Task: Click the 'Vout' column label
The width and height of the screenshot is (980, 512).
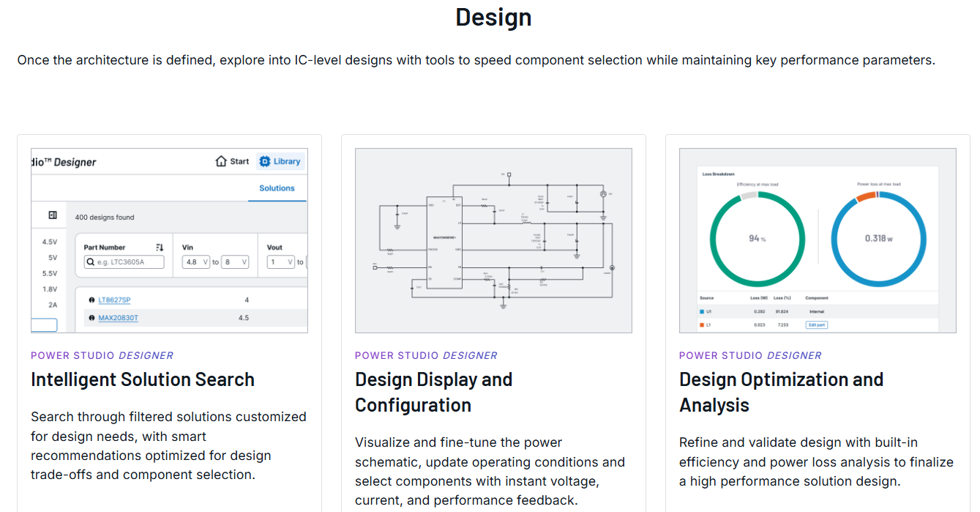Action: tap(274, 248)
